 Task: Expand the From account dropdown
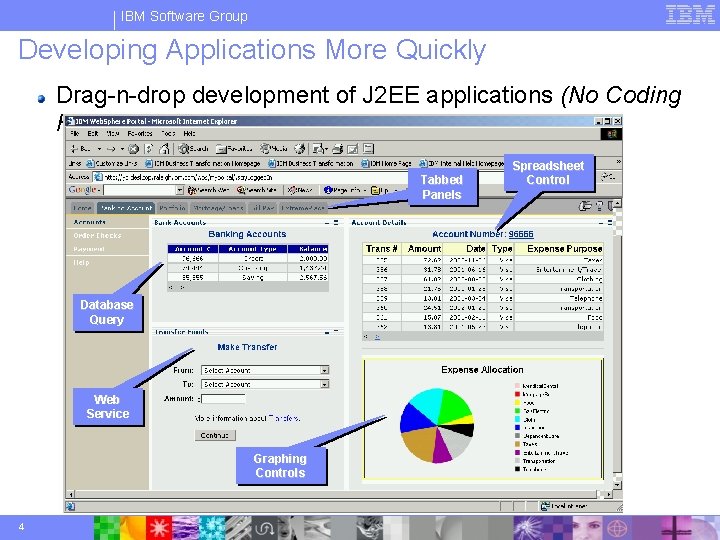[x=325, y=370]
